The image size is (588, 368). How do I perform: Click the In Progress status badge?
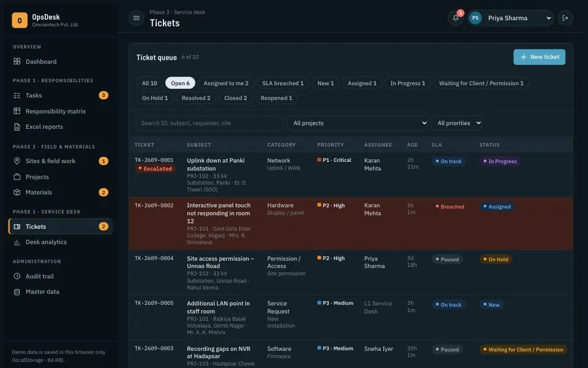(500, 161)
